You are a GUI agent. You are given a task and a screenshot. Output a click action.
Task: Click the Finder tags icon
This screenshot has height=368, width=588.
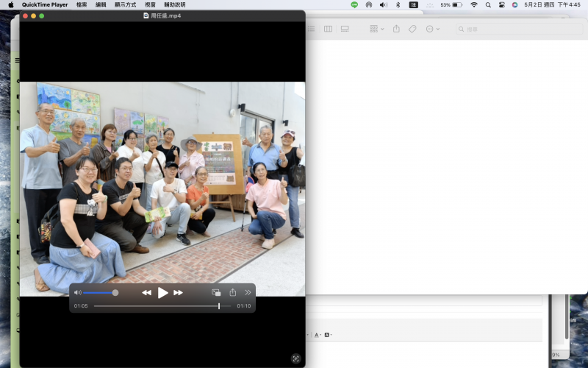412,29
